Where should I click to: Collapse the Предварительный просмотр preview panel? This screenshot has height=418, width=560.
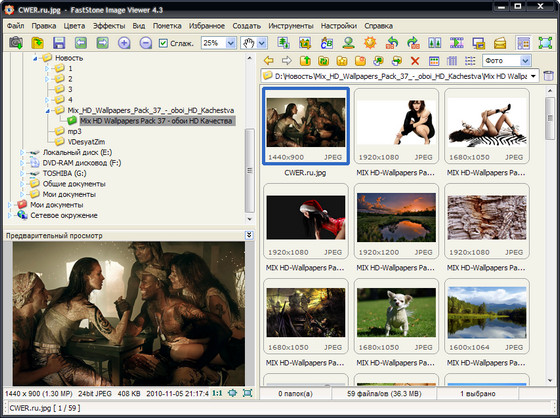coord(249,235)
